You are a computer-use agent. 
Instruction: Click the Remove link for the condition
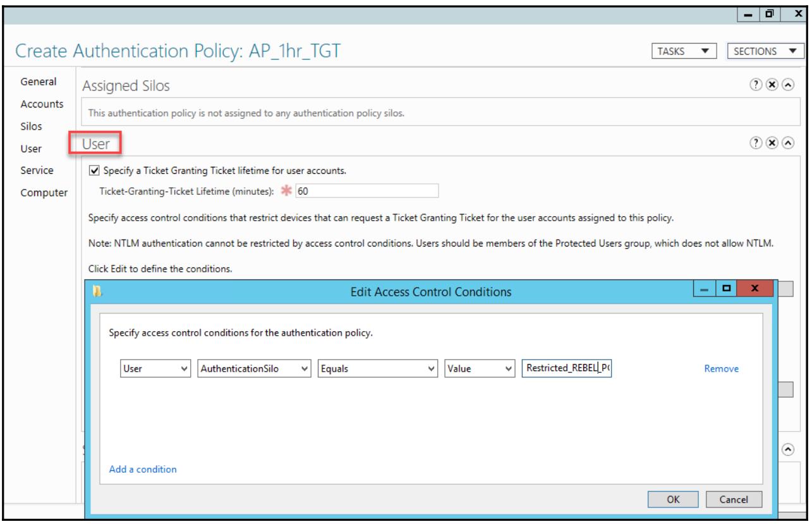721,369
